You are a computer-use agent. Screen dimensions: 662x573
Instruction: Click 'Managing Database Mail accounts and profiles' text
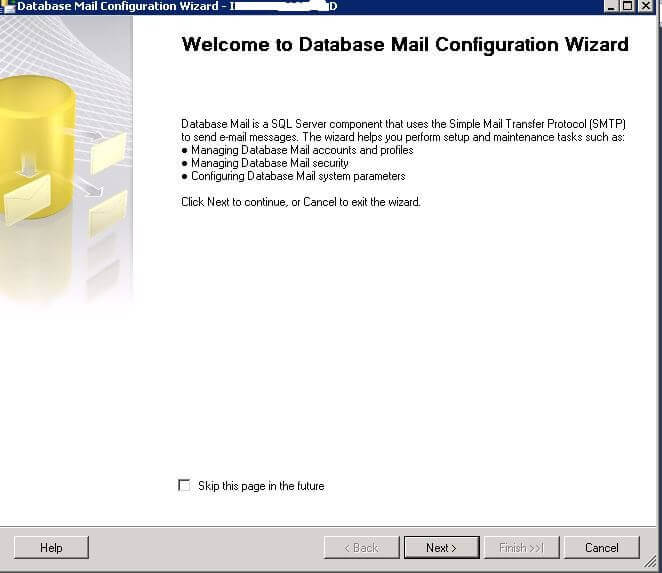click(x=302, y=150)
